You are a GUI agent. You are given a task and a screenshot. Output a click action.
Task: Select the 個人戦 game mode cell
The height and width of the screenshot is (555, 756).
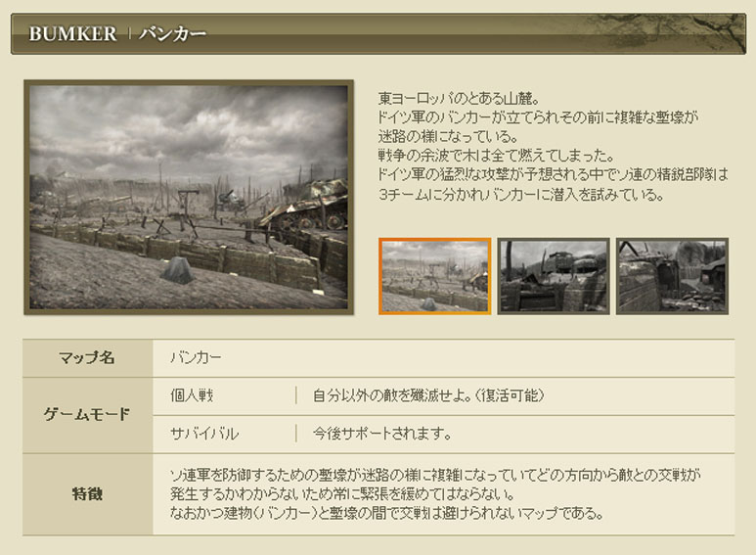click(192, 395)
